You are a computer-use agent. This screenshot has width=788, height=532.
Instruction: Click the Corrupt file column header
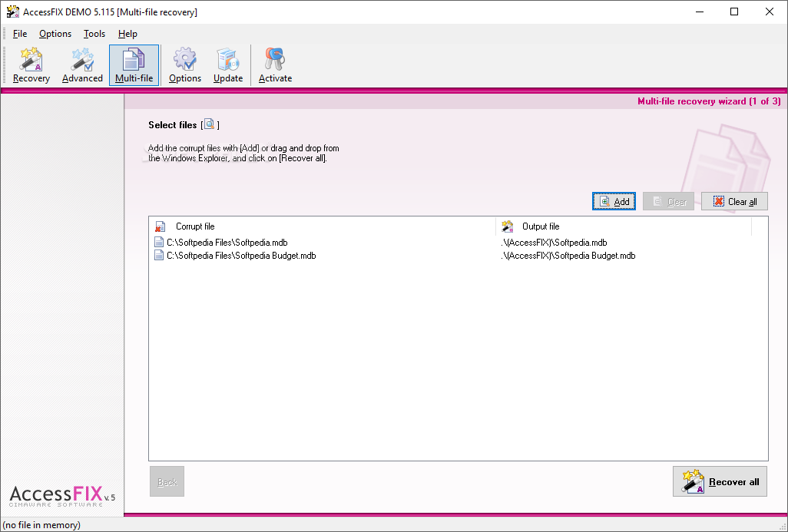pos(322,226)
